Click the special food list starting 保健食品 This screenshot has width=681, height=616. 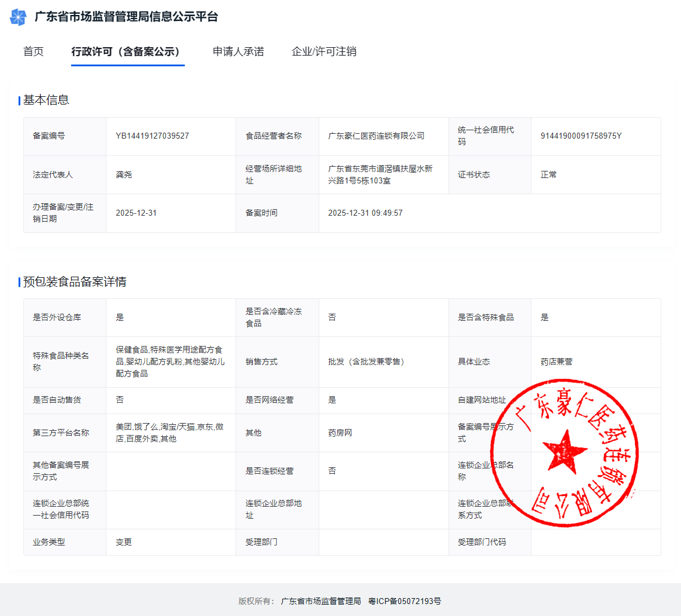pos(170,361)
